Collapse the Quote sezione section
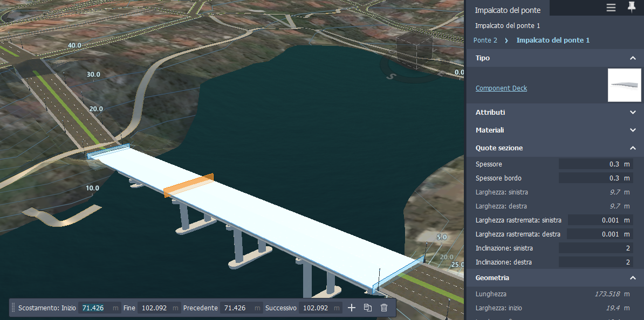The width and height of the screenshot is (644, 320). click(633, 148)
